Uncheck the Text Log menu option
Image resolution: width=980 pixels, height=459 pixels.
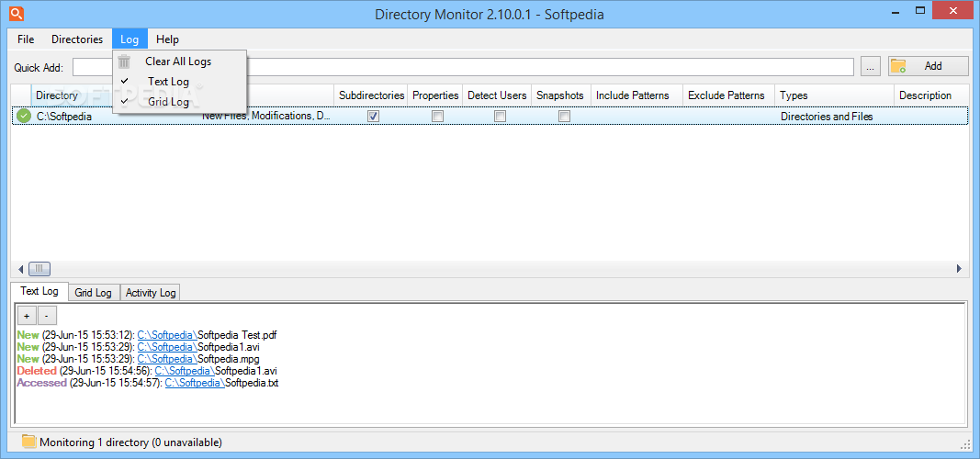pos(179,81)
